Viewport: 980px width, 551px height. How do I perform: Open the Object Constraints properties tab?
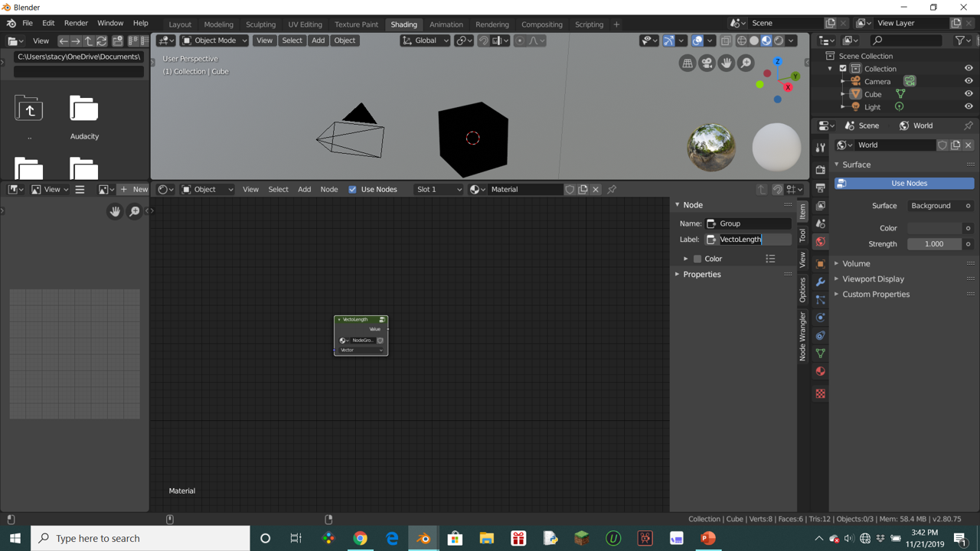820,335
